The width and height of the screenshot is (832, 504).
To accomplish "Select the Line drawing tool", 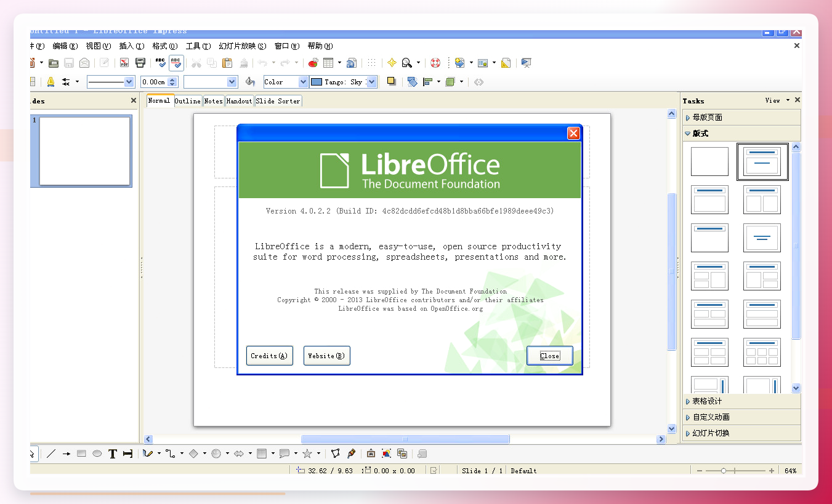I will [x=51, y=454].
